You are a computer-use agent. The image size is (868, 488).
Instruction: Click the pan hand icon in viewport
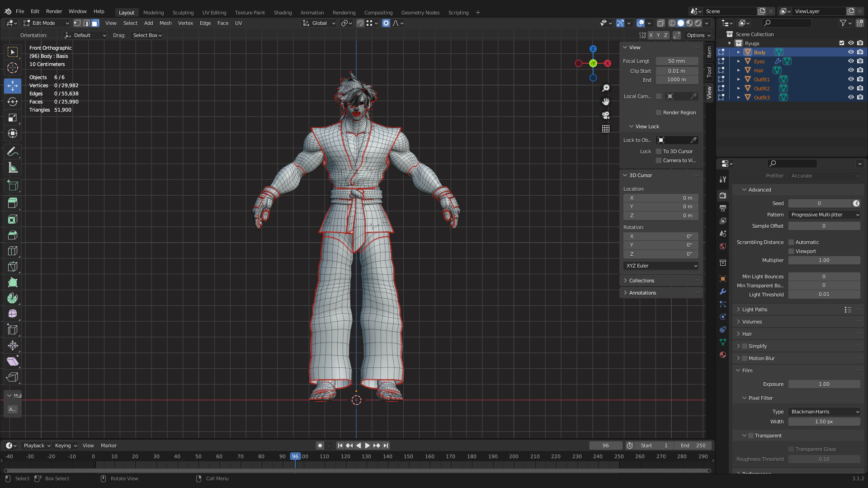[606, 102]
